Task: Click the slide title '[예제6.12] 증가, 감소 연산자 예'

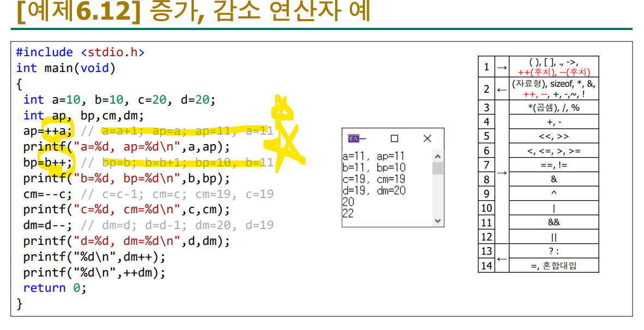Action: pyautogui.click(x=193, y=11)
